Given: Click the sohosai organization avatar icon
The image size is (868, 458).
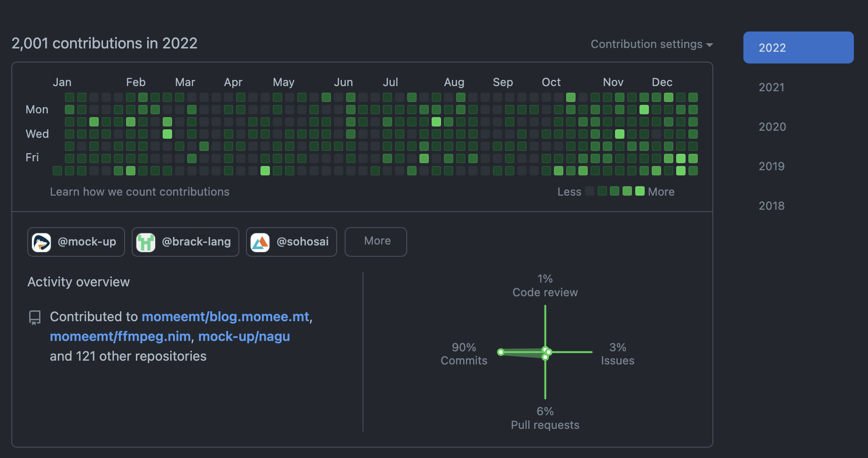Looking at the screenshot, I should click(260, 243).
